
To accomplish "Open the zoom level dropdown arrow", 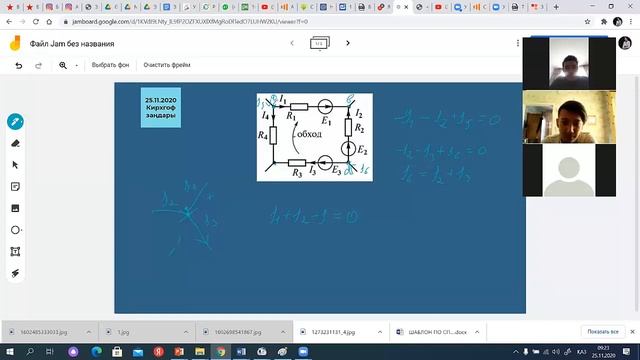I will 76,65.
